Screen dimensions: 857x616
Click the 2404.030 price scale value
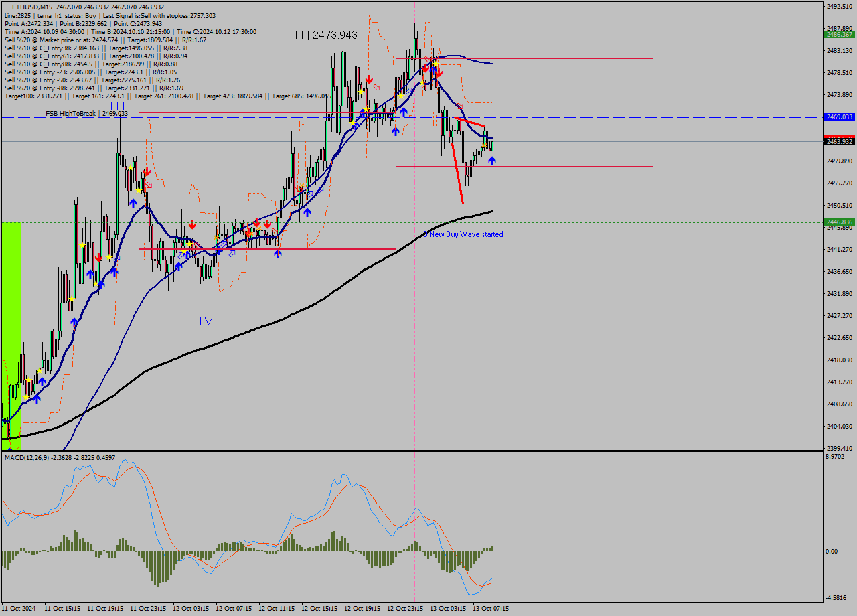(839, 426)
